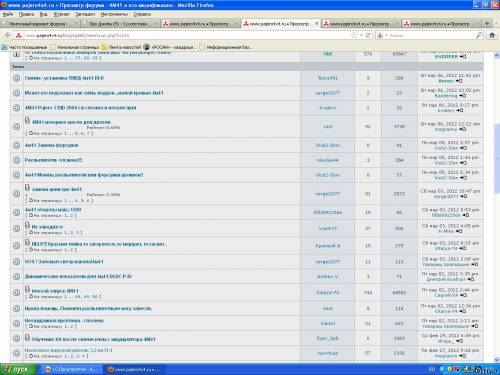500x375 pixels.
Task: Open the Закладки menu
Action: (x=85, y=14)
